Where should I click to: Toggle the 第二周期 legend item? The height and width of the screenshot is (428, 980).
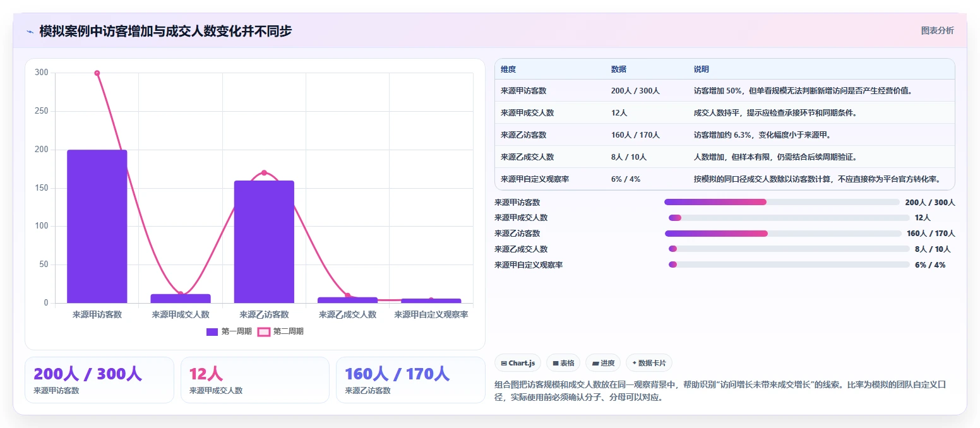pos(281,331)
